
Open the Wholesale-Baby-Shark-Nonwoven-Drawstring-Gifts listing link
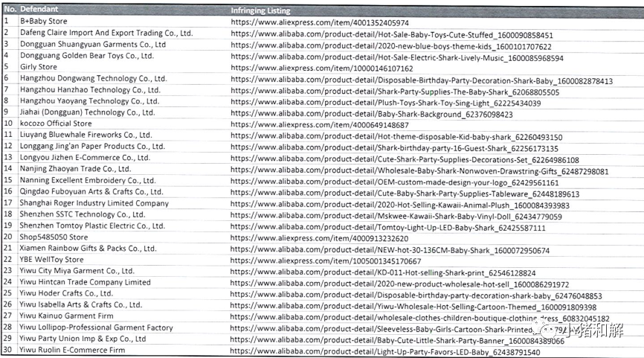[419, 171]
